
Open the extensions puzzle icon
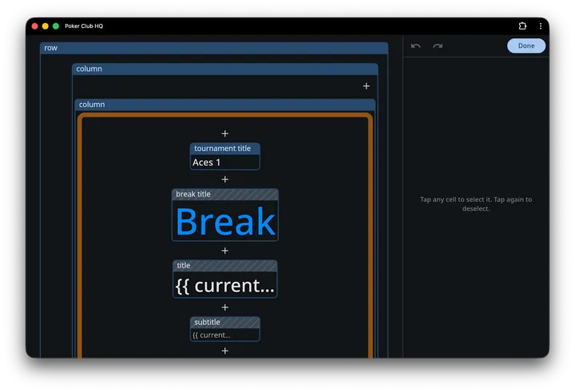522,26
